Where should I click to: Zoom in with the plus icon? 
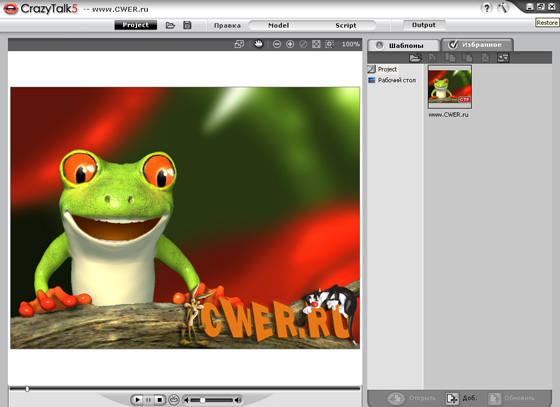(290, 44)
